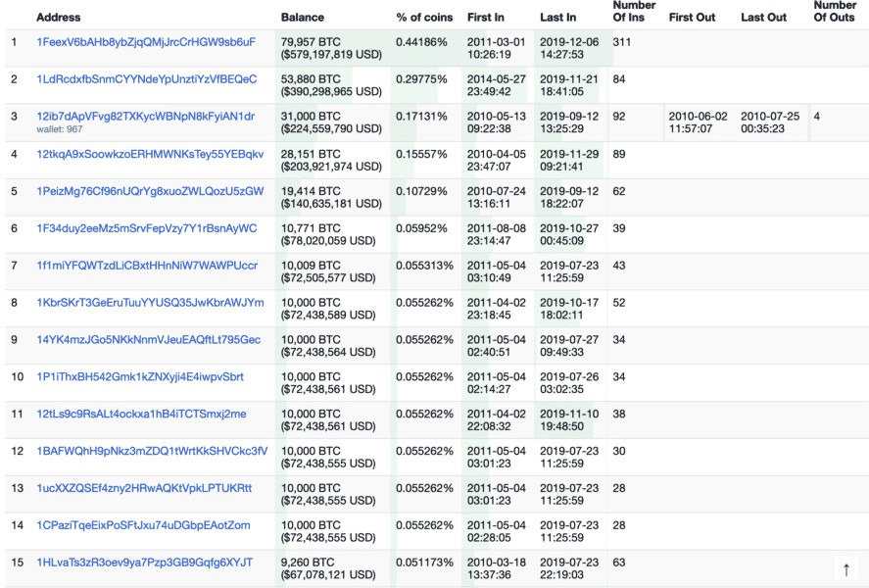Click the Last Out column header
The height and width of the screenshot is (588, 869).
(763, 18)
